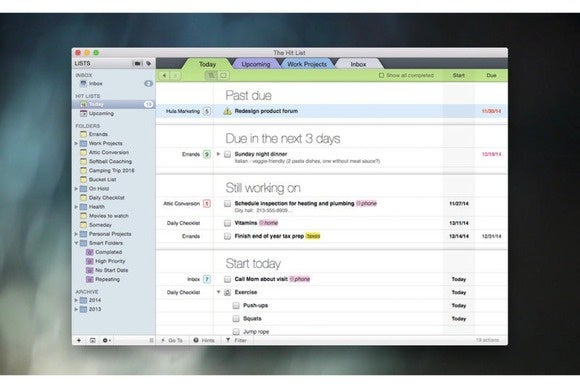Click the plus button to add a list
The image size is (580, 388).
pyautogui.click(x=79, y=340)
